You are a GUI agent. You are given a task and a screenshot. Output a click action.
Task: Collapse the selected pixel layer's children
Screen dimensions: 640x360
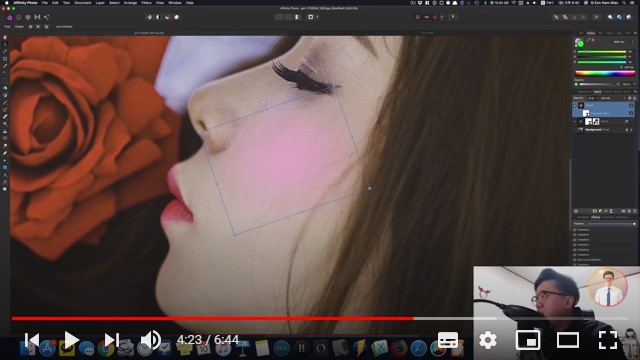tap(575, 105)
